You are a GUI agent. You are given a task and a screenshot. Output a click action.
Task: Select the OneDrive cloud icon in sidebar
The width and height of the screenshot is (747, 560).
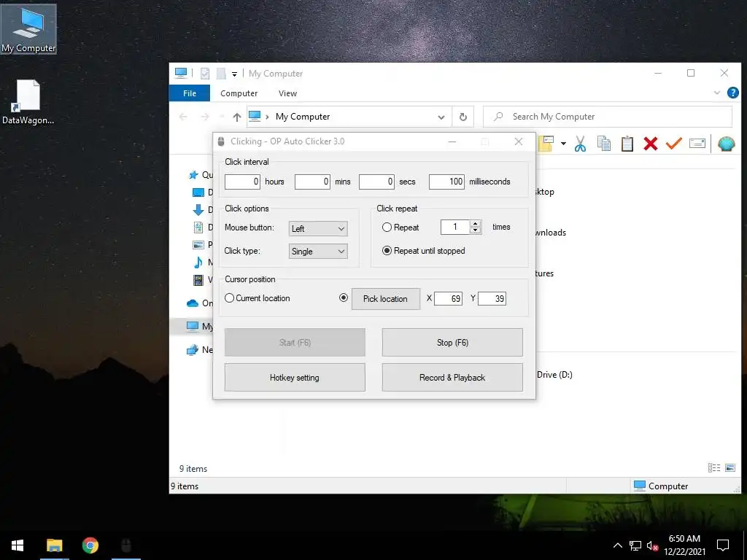[x=193, y=303]
